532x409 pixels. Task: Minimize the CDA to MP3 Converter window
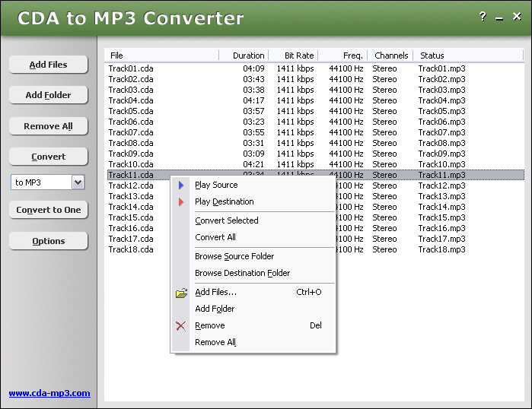tap(499, 19)
